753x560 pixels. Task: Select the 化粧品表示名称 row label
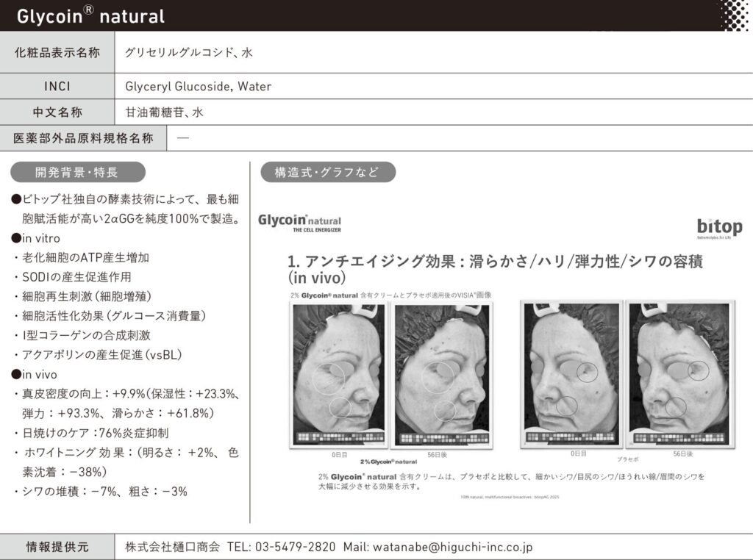(57, 52)
